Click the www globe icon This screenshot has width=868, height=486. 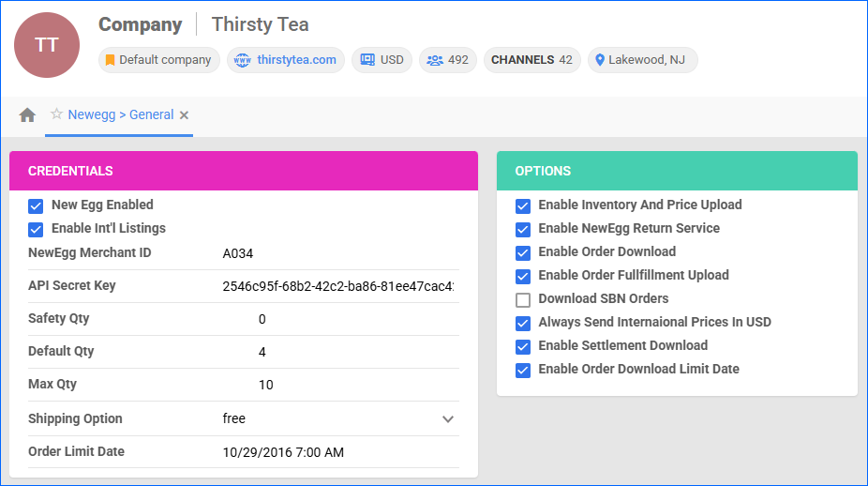pyautogui.click(x=243, y=60)
